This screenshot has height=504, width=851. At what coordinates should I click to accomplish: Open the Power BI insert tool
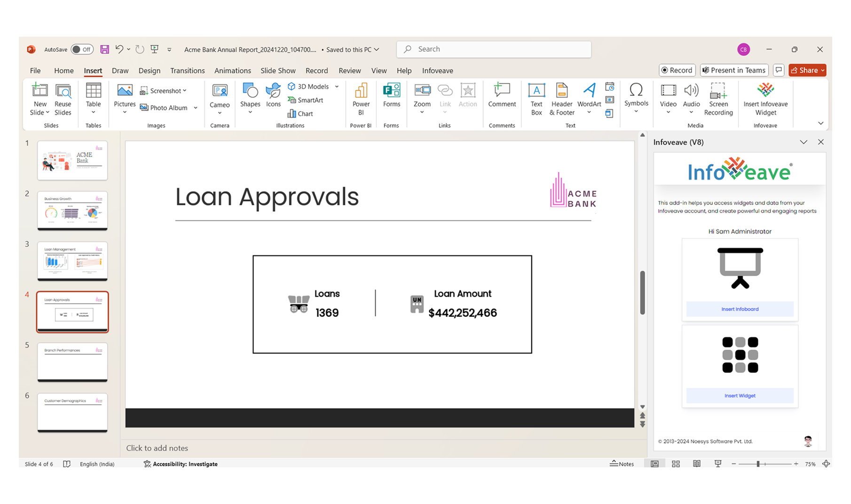coord(361,99)
